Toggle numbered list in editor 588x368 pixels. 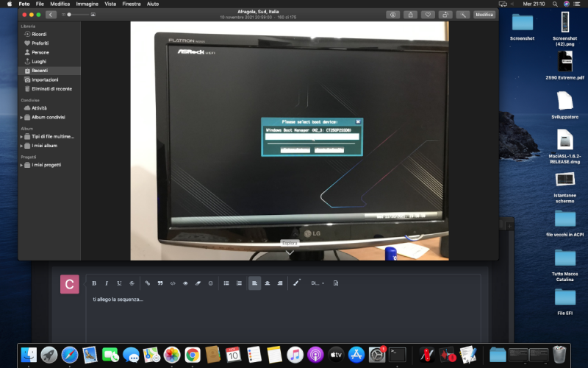coord(239,283)
